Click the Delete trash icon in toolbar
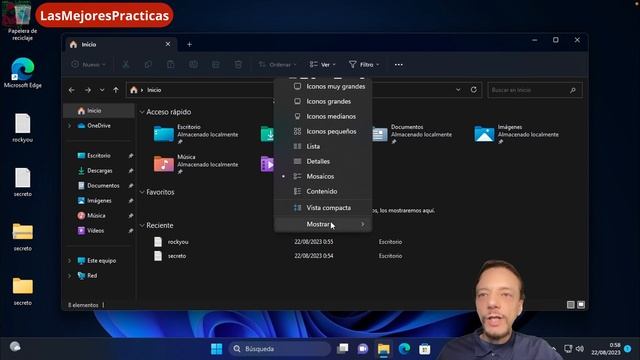This screenshot has width=640, height=360. 238,64
